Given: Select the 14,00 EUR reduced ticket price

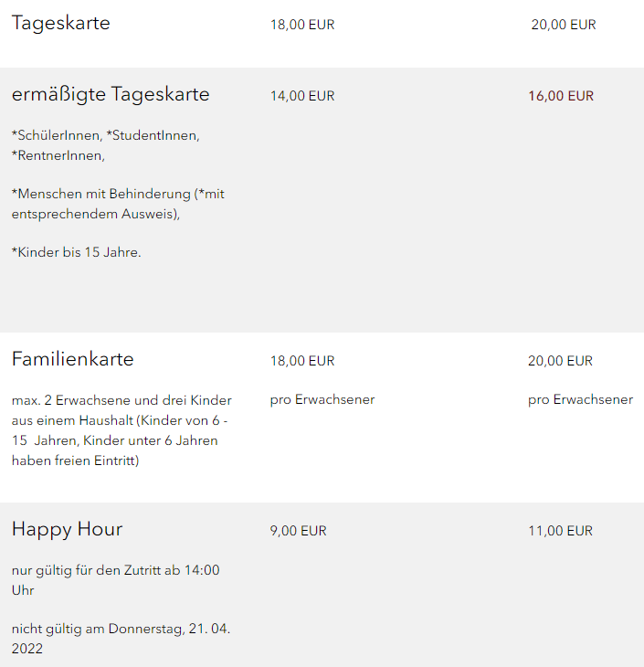Looking at the screenshot, I should pyautogui.click(x=302, y=96).
